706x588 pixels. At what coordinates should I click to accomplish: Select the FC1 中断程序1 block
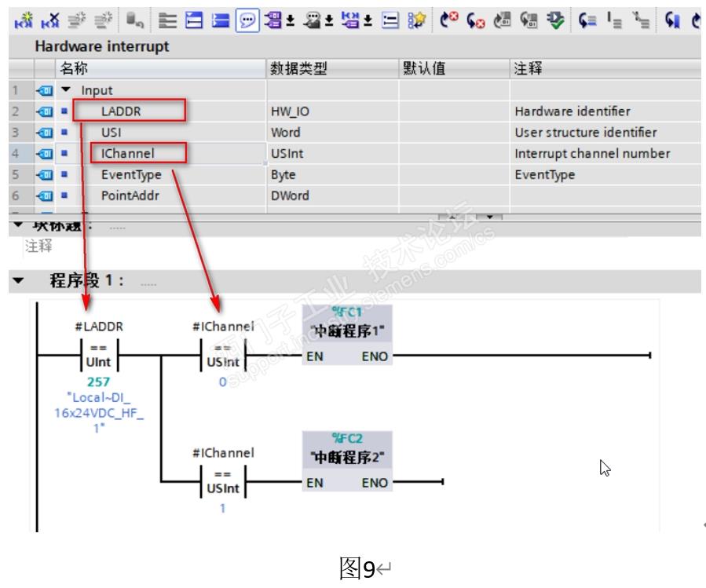[x=347, y=334]
